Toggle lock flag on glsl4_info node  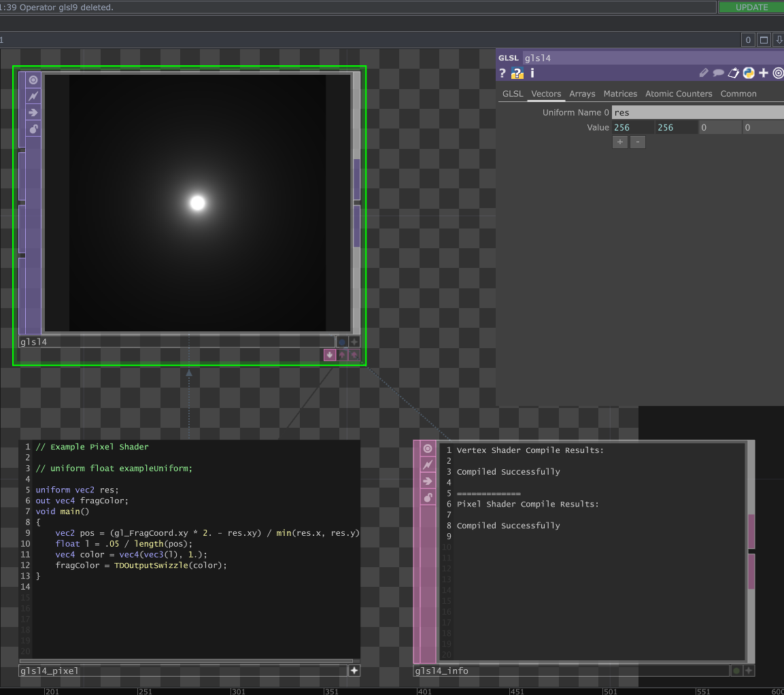point(428,498)
